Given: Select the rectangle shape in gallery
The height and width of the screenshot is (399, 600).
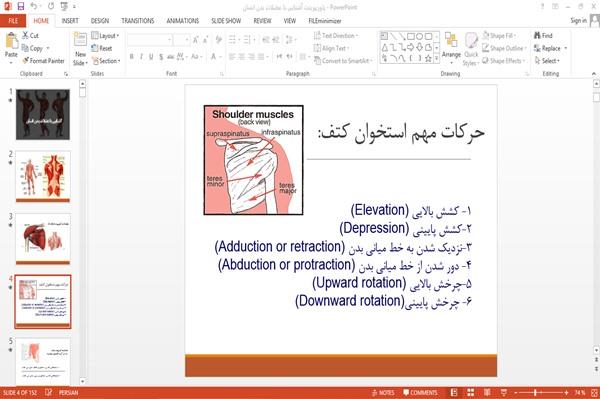Looking at the screenshot, I should [411, 36].
